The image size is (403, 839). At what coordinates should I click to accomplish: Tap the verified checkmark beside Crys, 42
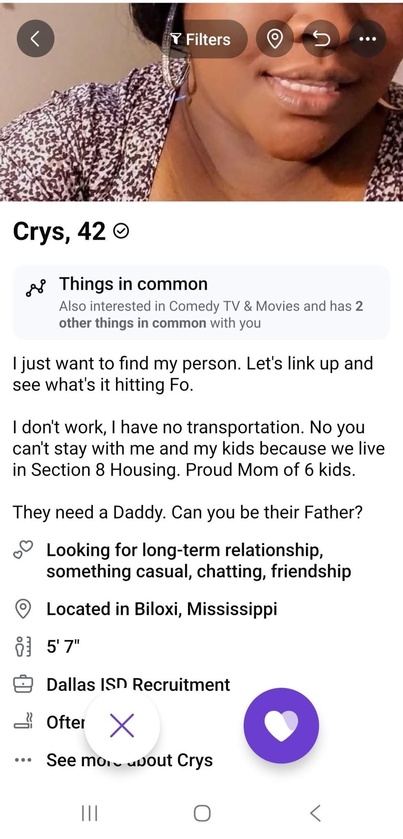[x=122, y=231]
